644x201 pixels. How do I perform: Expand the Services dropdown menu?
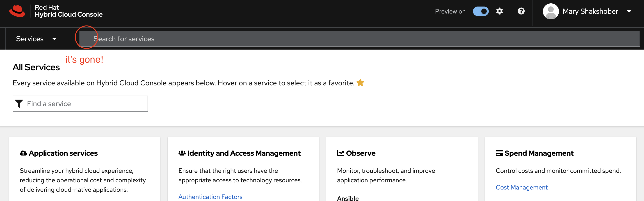[36, 39]
